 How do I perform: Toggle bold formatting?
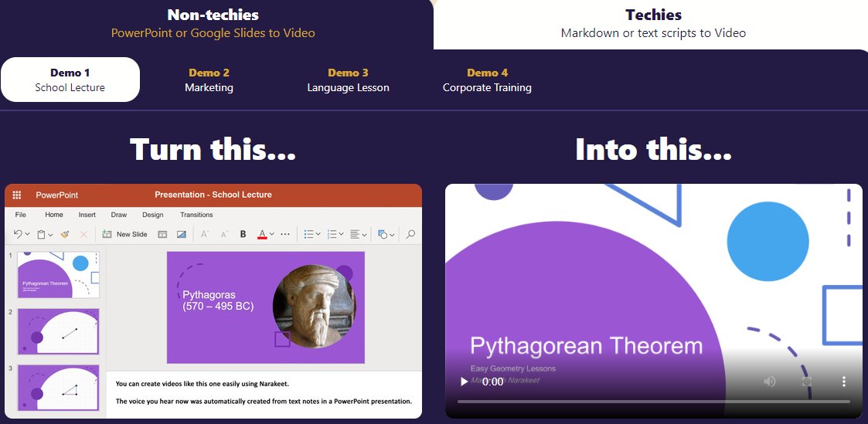[x=243, y=234]
